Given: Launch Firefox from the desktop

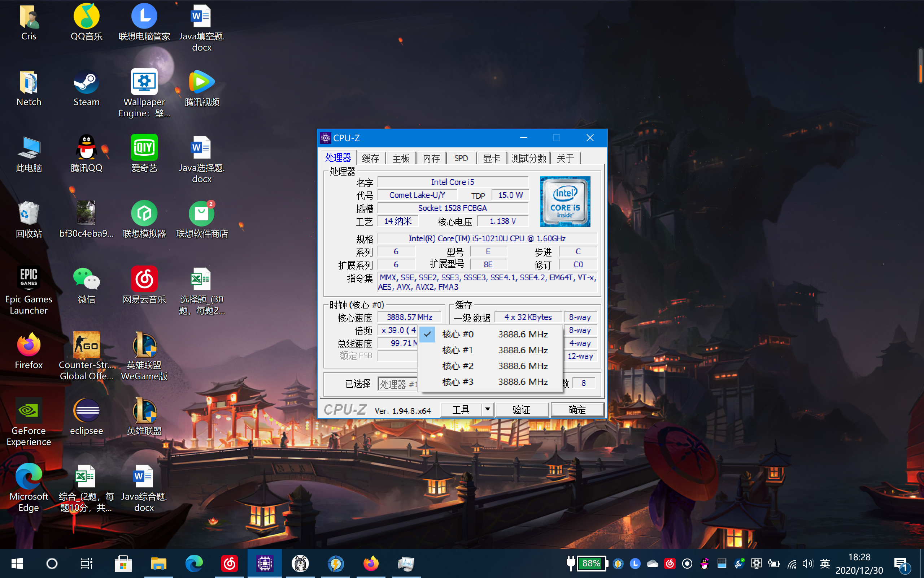Looking at the screenshot, I should click(29, 345).
